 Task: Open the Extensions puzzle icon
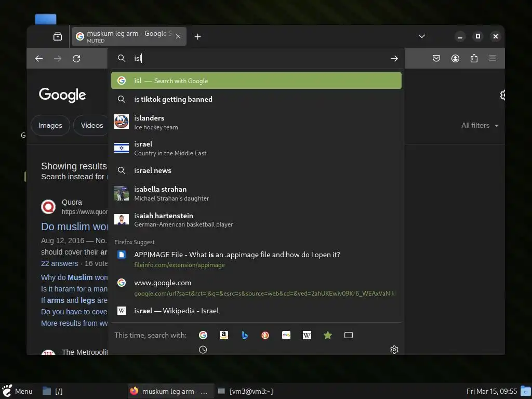[474, 58]
